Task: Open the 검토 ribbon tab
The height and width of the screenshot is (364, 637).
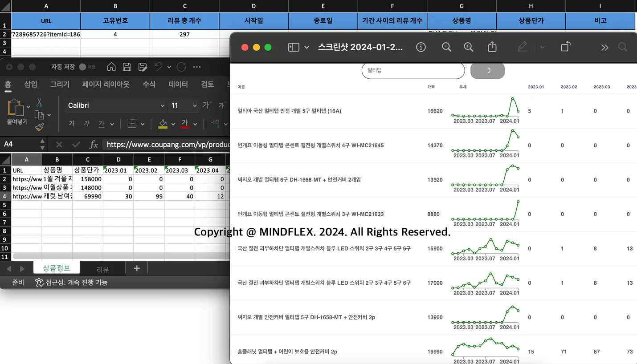Action: (208, 84)
